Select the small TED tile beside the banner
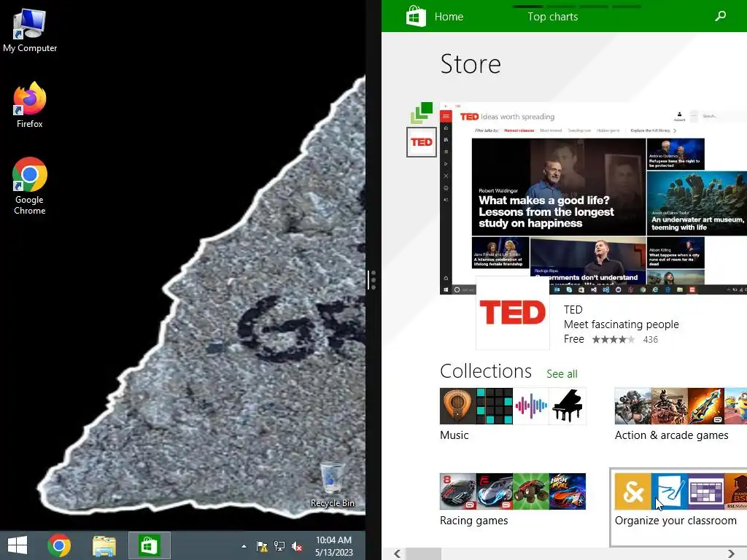The height and width of the screenshot is (560, 747). tap(422, 142)
